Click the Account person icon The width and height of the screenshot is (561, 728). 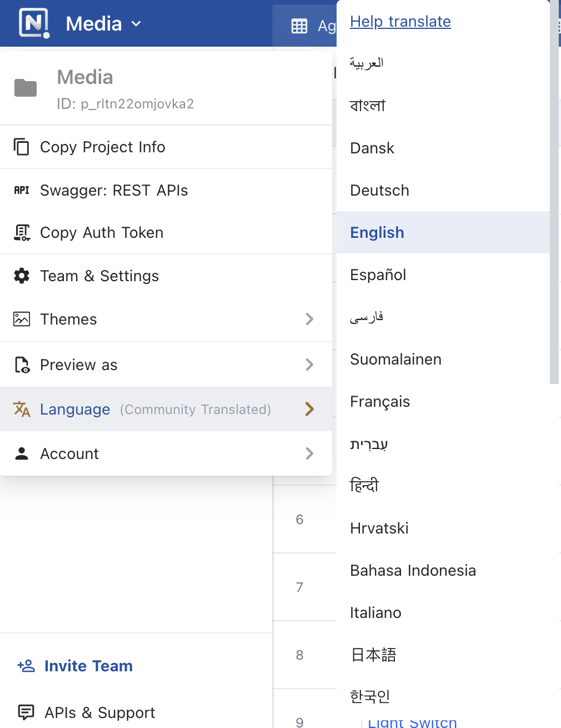tap(22, 453)
